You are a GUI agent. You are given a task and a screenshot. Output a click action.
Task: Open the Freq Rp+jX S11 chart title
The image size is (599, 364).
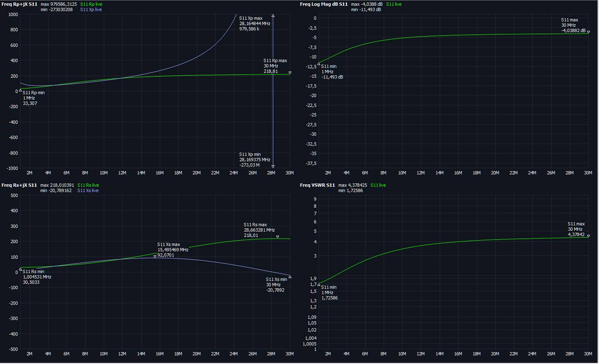[19, 4]
